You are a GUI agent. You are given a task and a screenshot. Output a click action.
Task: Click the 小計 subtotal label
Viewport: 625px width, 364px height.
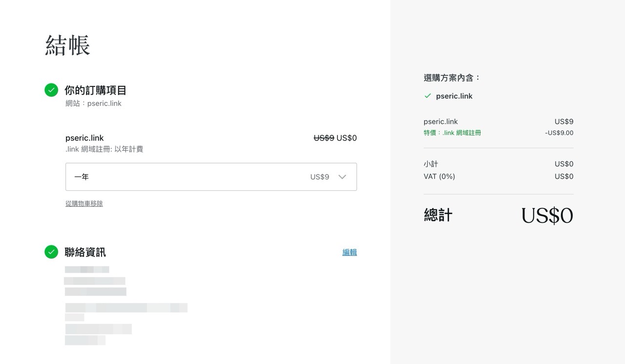click(x=431, y=164)
